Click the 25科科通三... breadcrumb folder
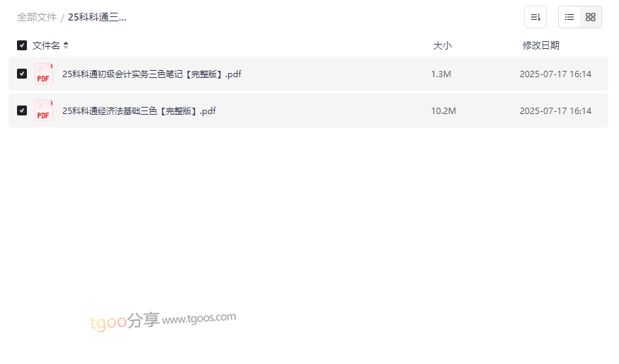619x364 pixels. tap(97, 18)
